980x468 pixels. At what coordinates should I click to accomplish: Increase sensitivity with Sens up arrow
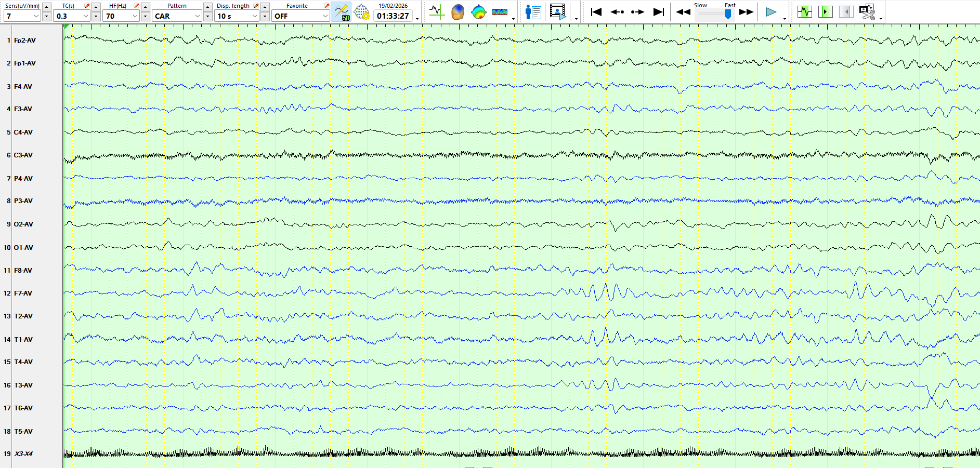click(x=46, y=7)
